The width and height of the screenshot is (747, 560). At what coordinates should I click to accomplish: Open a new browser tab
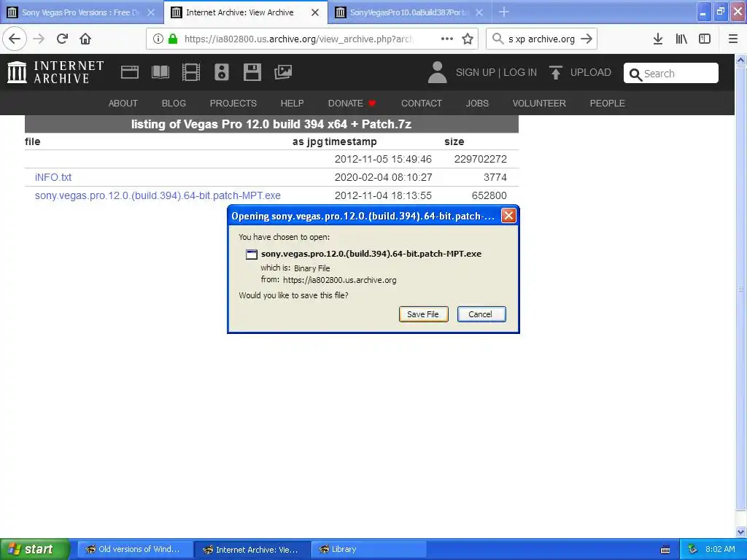pyautogui.click(x=503, y=12)
